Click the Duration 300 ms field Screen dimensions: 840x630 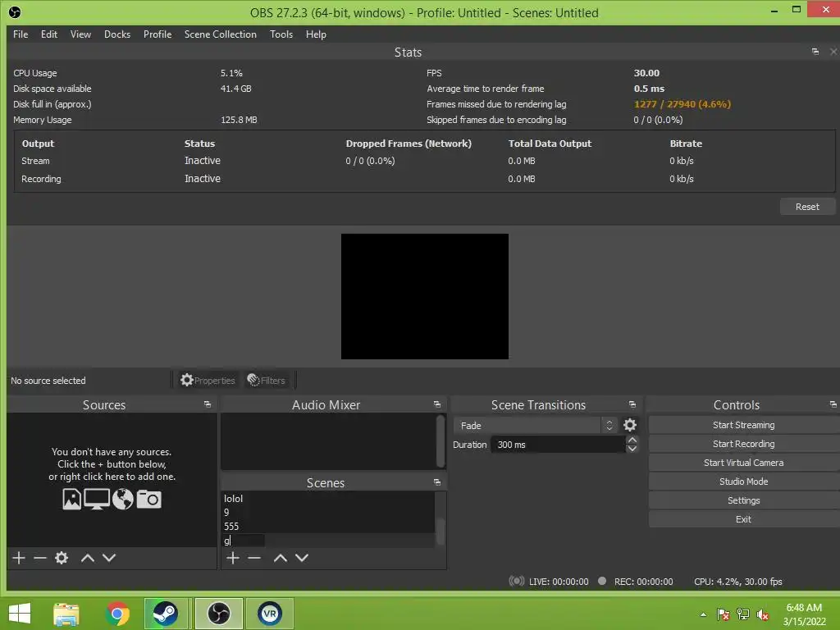(x=558, y=445)
